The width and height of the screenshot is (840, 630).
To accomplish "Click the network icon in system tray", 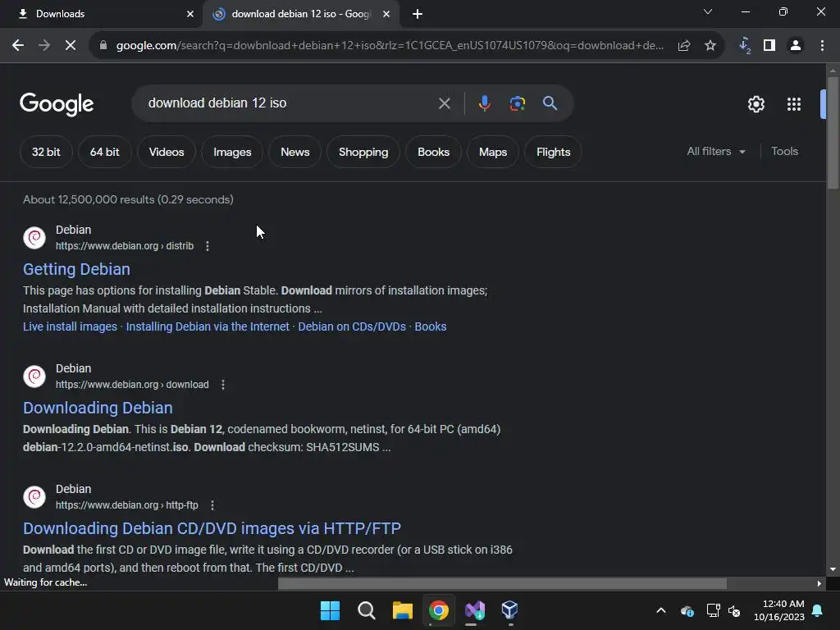I will 713,610.
